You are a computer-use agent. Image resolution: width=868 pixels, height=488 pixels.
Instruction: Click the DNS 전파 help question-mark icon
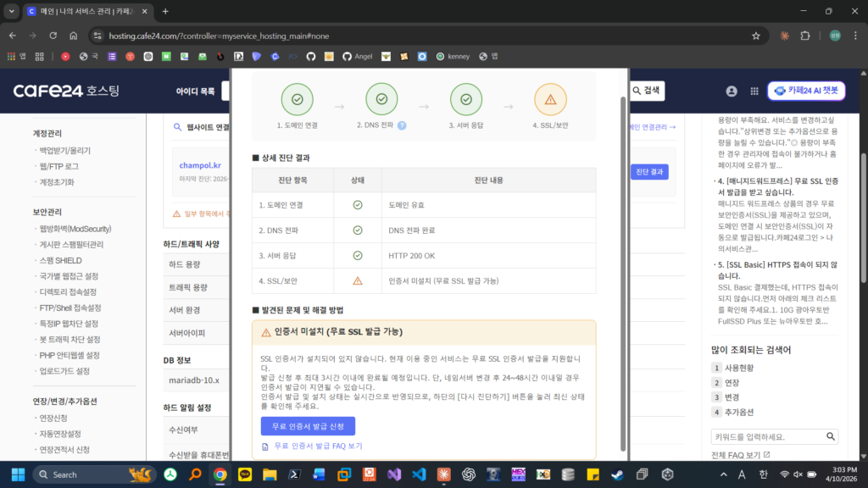402,125
